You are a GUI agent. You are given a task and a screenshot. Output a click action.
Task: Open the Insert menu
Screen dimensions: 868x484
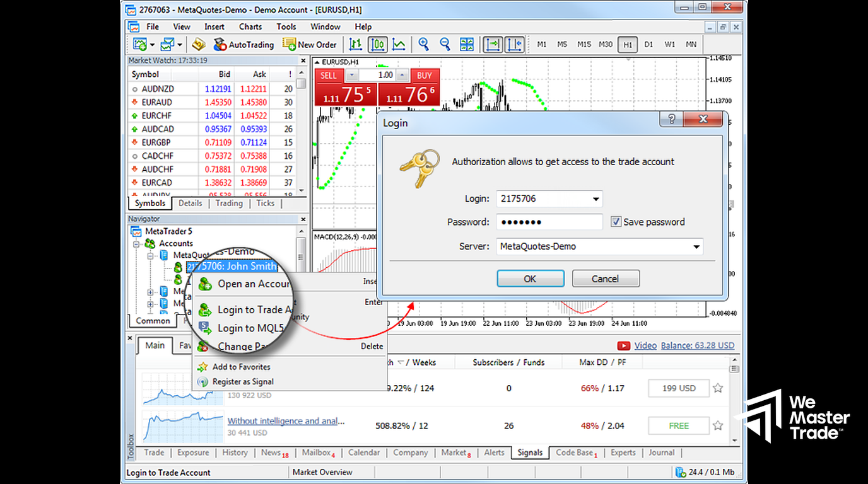[x=214, y=26]
